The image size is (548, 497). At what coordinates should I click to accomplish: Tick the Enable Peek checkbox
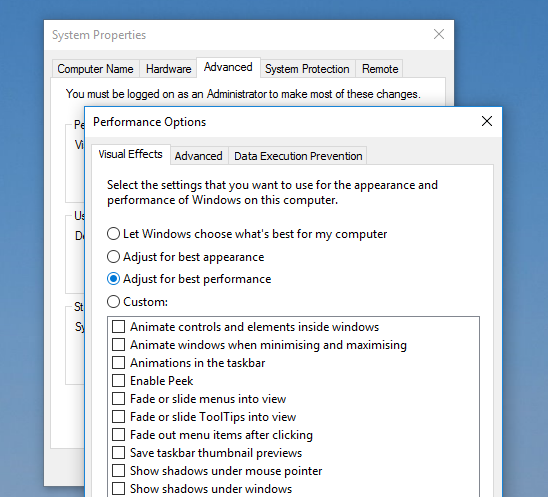pyautogui.click(x=118, y=381)
